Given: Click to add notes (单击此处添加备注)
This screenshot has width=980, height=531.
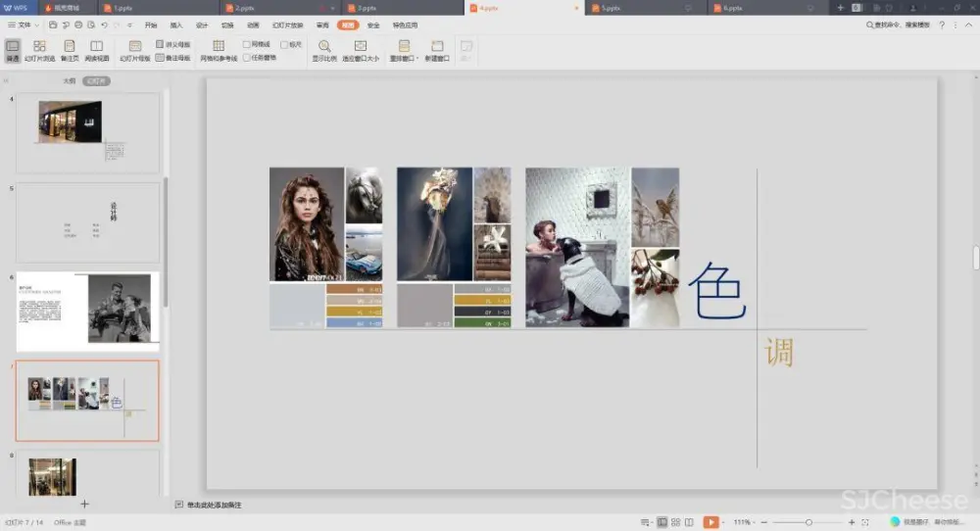Looking at the screenshot, I should [214, 505].
